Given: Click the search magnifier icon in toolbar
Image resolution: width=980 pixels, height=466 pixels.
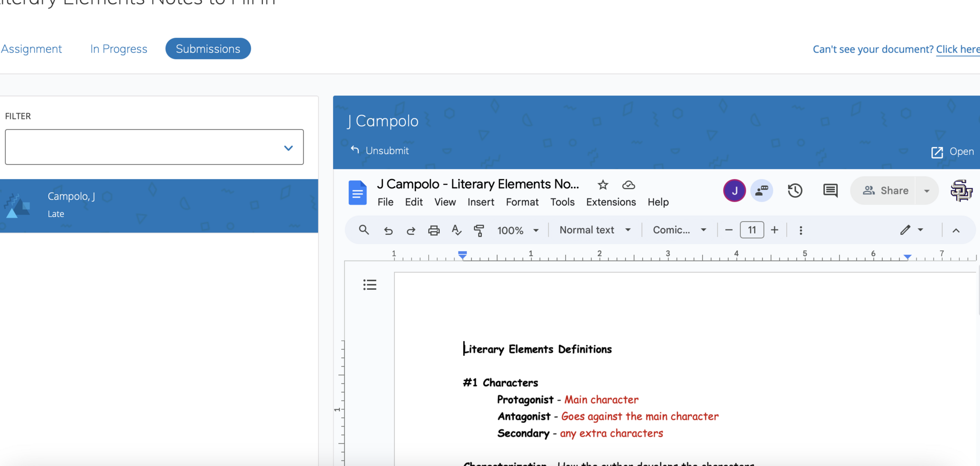Looking at the screenshot, I should point(364,230).
